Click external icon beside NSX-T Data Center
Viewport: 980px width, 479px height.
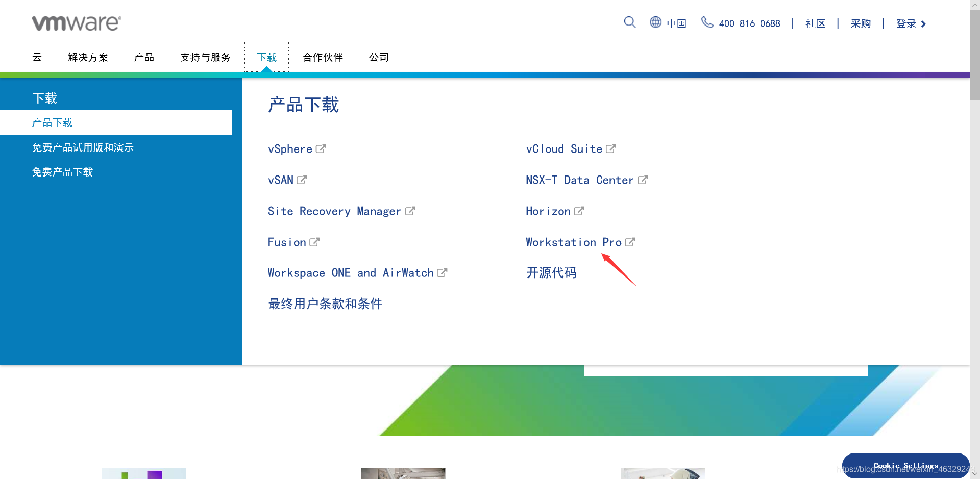[643, 180]
